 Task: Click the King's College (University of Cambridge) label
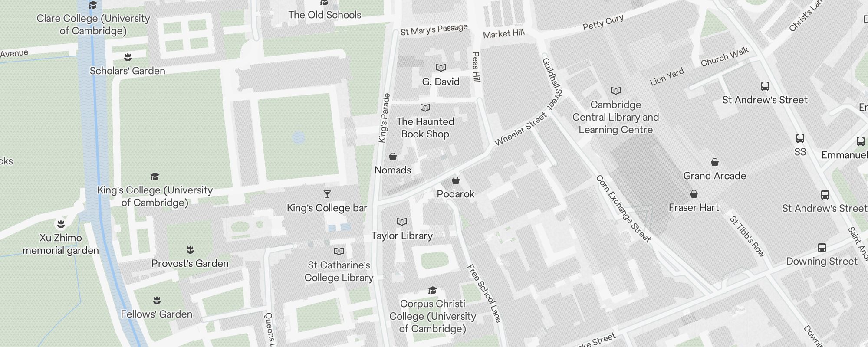click(x=155, y=196)
